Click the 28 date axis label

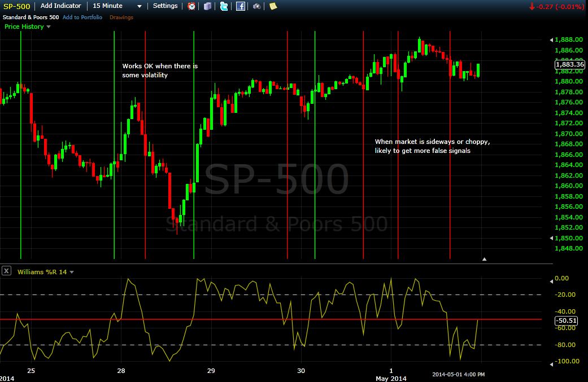click(121, 371)
